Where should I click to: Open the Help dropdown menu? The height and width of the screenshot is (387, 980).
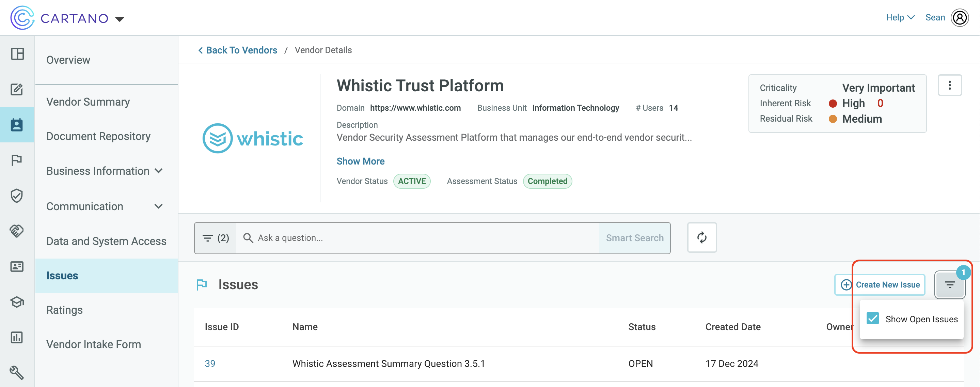(x=900, y=17)
